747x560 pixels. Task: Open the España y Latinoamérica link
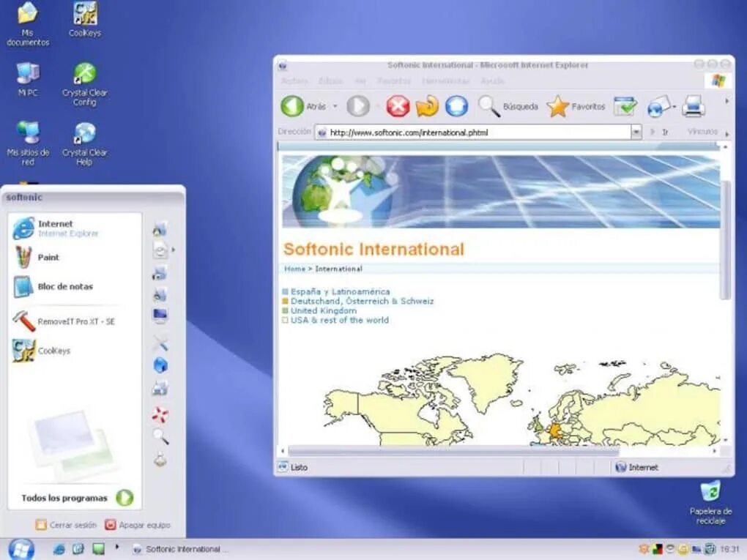pos(340,291)
